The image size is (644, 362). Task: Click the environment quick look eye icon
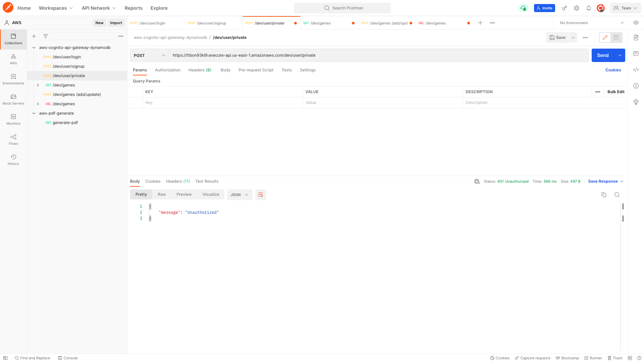coord(636,23)
